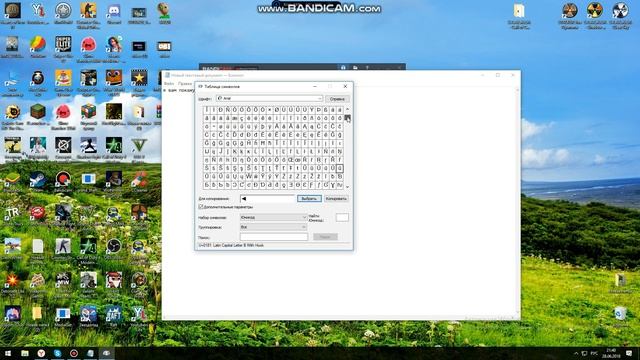Open the Bandicam desktop shortcut
This screenshot has width=640, height=360.
(x=63, y=179)
